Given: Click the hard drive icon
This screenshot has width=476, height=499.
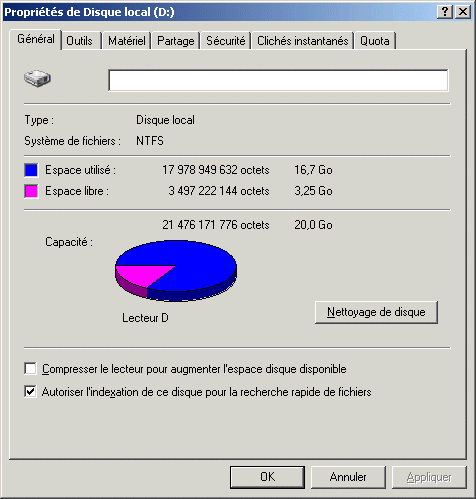Looking at the screenshot, I should pos(37,79).
